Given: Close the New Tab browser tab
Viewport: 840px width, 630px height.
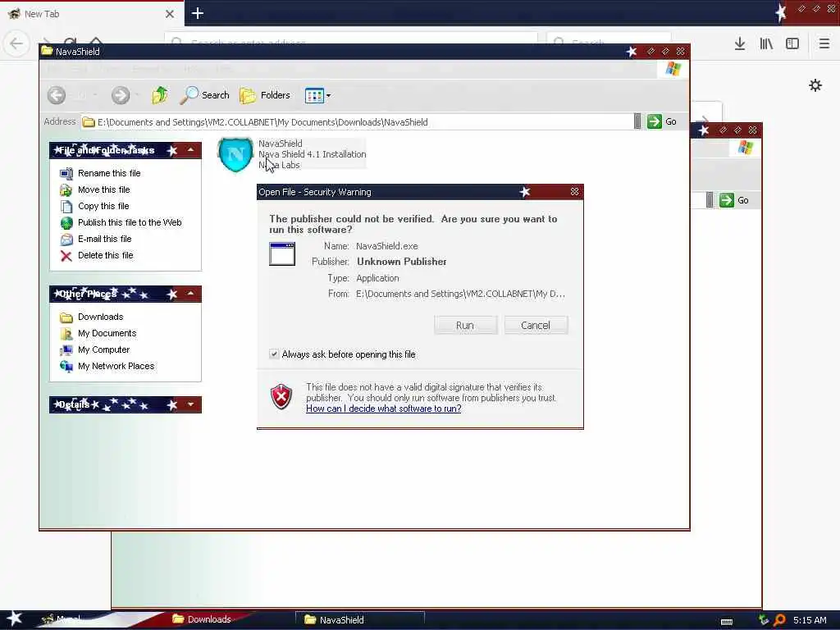Looking at the screenshot, I should (x=170, y=14).
